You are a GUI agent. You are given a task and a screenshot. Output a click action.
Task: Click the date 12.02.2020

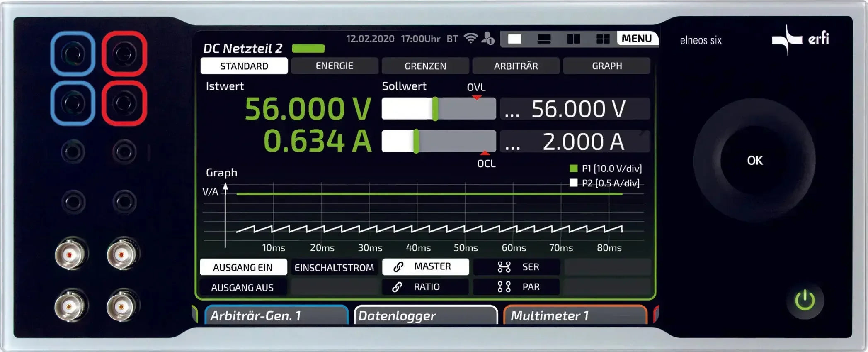coord(370,39)
